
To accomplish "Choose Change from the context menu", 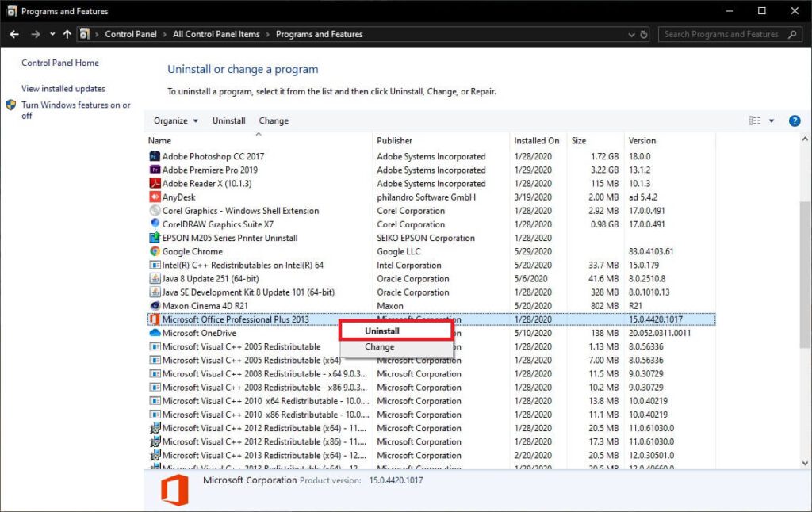I will 379,346.
